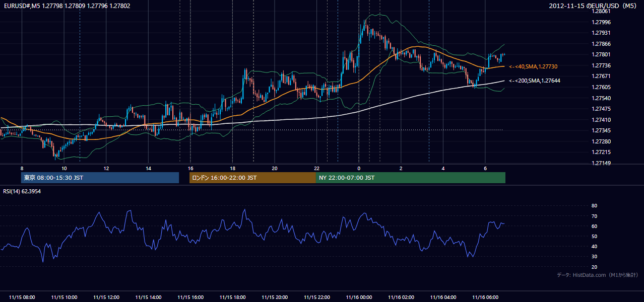Viewport: 644px width, 302px height.
Task: Click price axis value 1.28061
Action: point(601,11)
